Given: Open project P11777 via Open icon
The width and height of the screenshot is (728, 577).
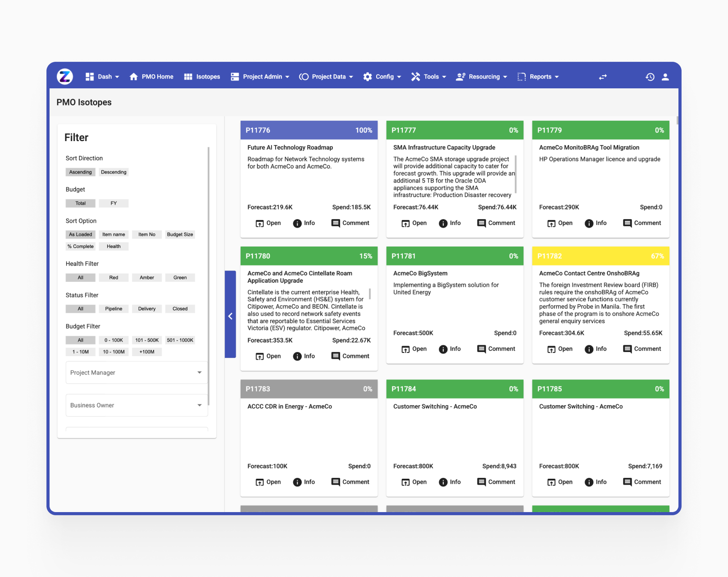Looking at the screenshot, I should (405, 224).
